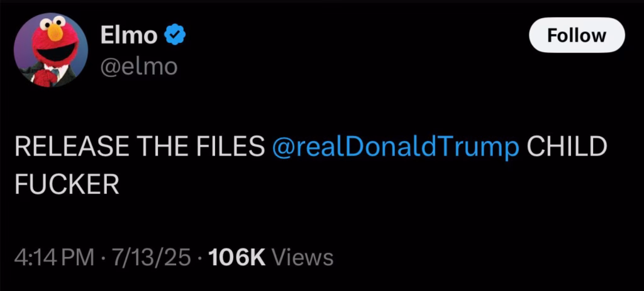Click the 4:14 PM timestamp

click(x=54, y=258)
